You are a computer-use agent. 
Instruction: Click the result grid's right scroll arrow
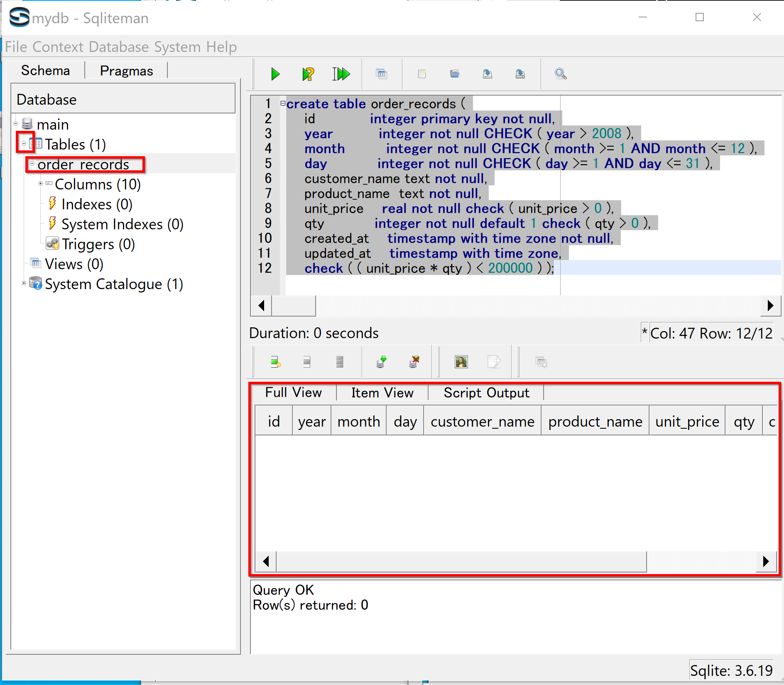click(x=766, y=562)
